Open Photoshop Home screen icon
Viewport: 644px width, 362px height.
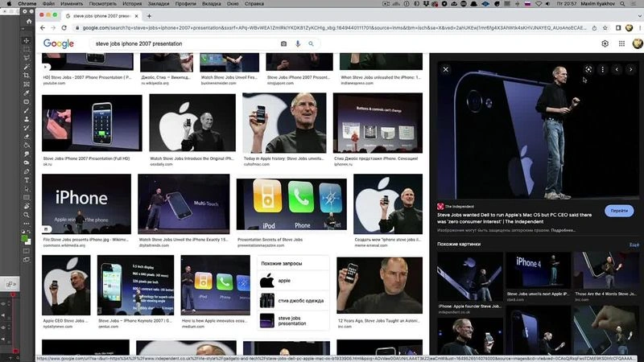[x=29, y=21]
